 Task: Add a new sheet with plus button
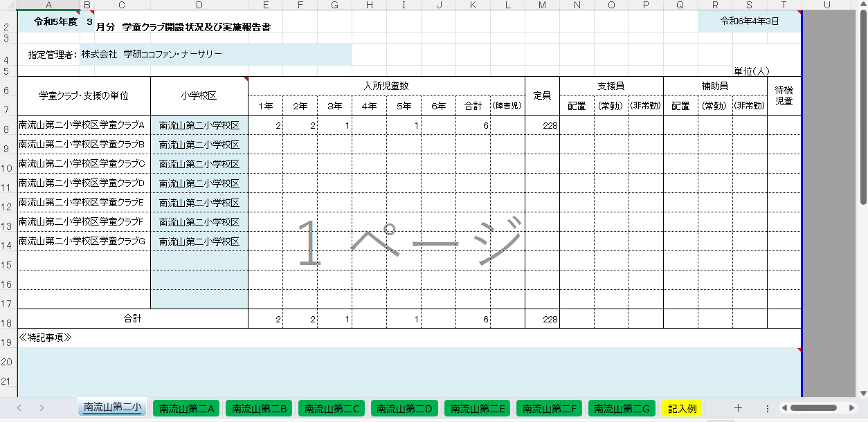(738, 408)
